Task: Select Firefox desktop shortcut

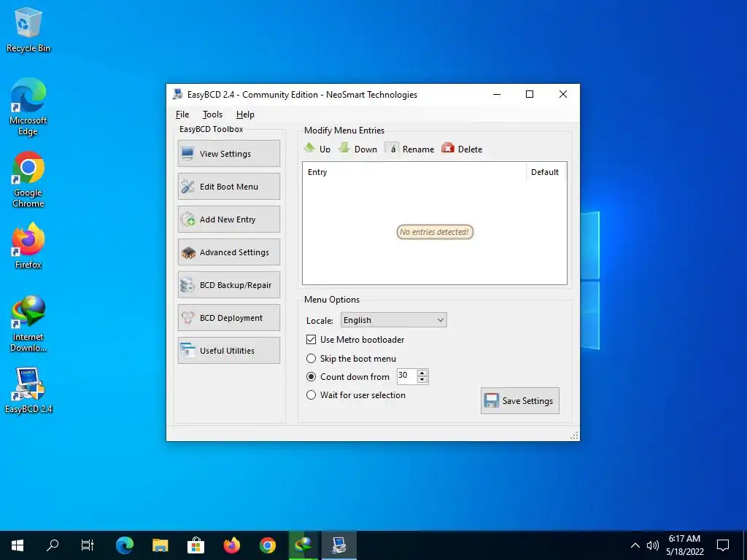Action: pos(28,246)
